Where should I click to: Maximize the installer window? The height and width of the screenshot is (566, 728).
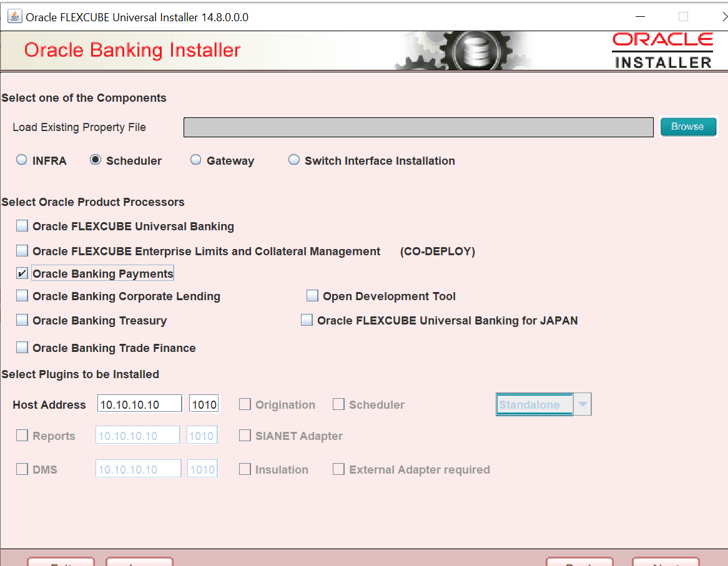coord(683,17)
